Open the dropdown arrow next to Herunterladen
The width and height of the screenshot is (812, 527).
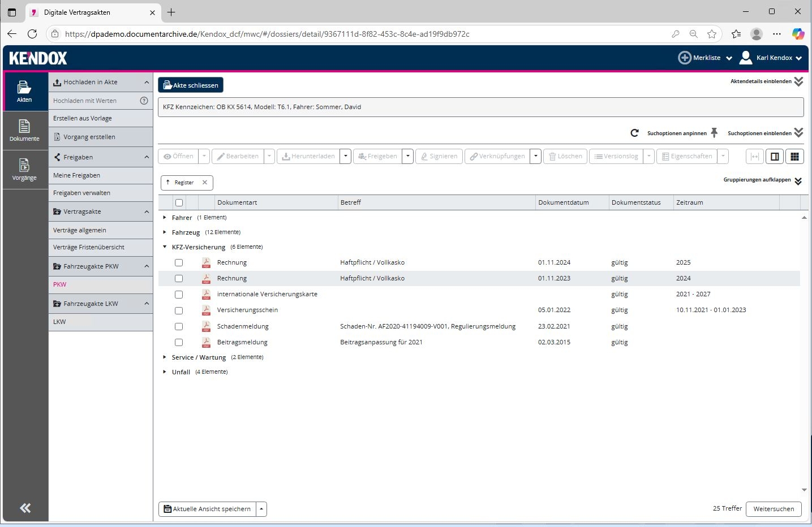[x=346, y=157]
